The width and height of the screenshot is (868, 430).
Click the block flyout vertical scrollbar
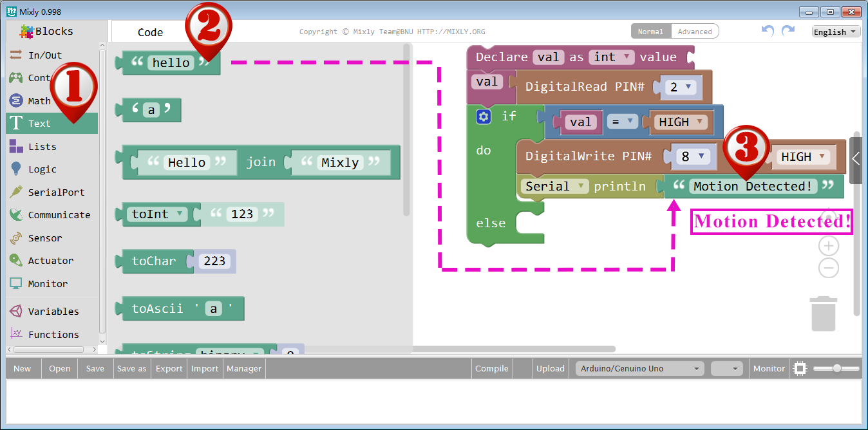(406, 130)
